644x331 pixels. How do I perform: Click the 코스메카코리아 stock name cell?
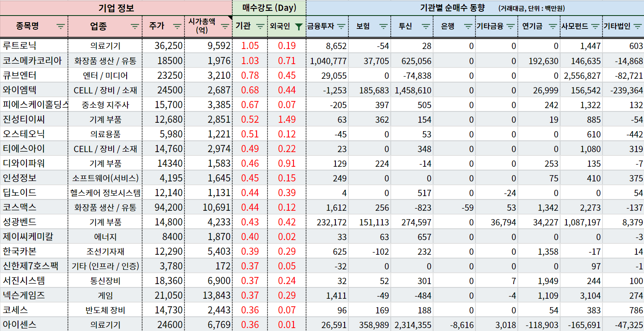[34, 60]
